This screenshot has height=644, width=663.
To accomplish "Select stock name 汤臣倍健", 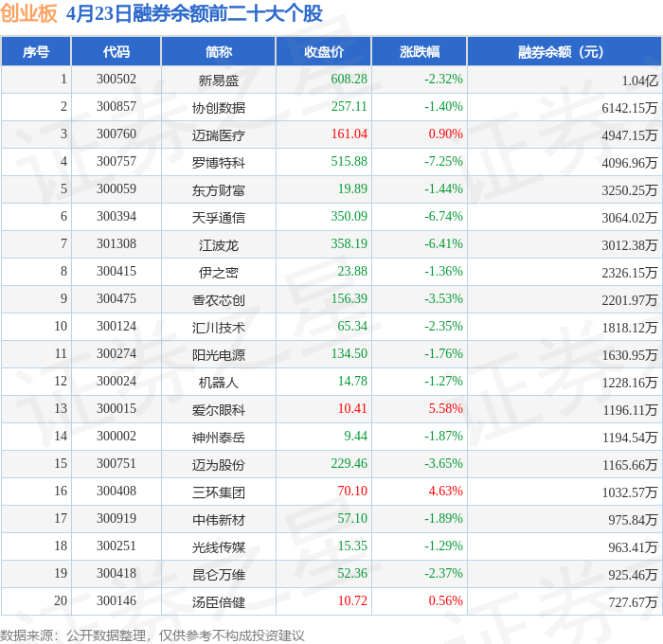I will 219,602.
